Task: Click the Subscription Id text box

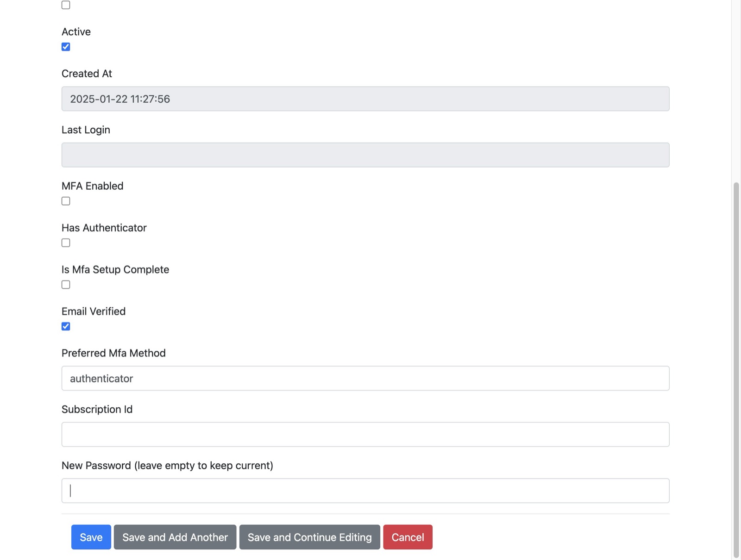Action: pyautogui.click(x=365, y=434)
